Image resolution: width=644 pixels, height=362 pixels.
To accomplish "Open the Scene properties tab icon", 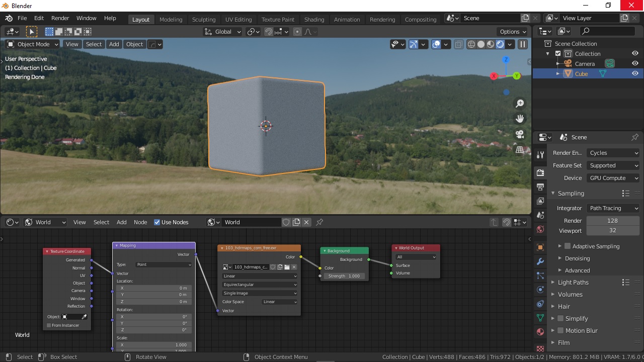I will [x=540, y=215].
